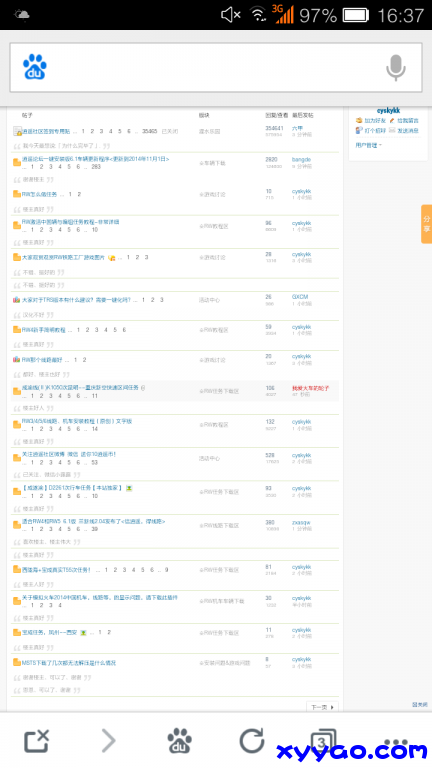The height and width of the screenshot is (768, 432).
Task: Tap the Wi-Fi icon in status bar
Action: point(258,15)
